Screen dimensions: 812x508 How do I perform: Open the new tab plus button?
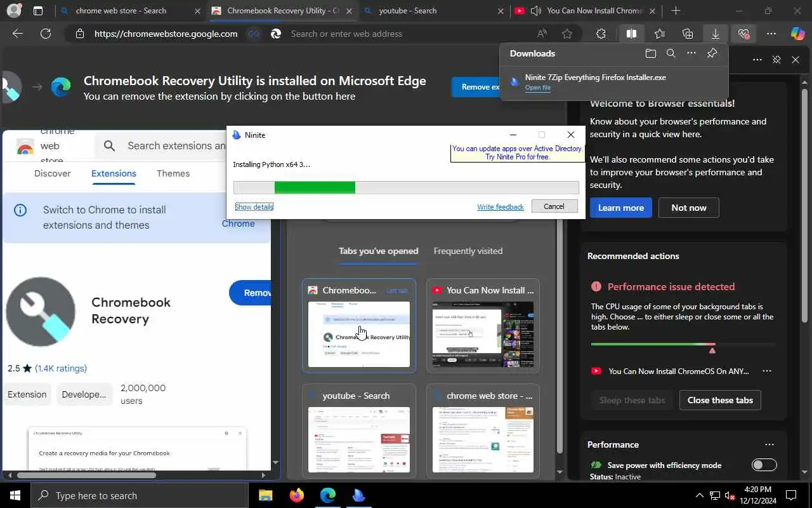tap(676, 11)
